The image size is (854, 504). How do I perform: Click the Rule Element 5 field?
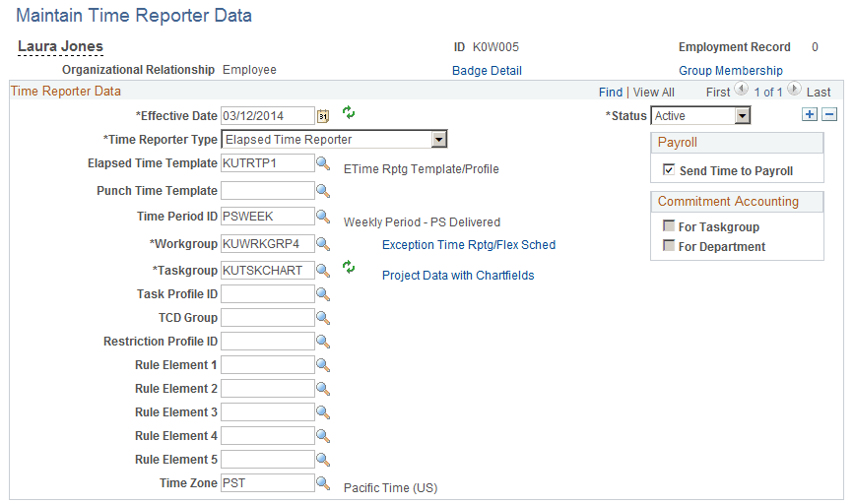(x=267, y=460)
